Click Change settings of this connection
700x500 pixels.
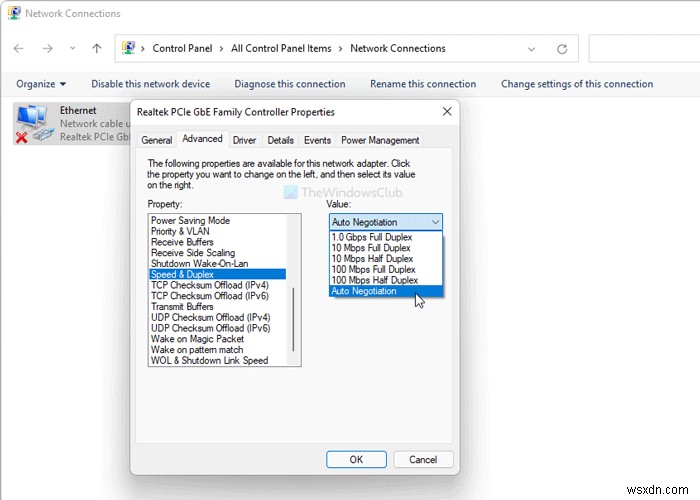click(577, 84)
